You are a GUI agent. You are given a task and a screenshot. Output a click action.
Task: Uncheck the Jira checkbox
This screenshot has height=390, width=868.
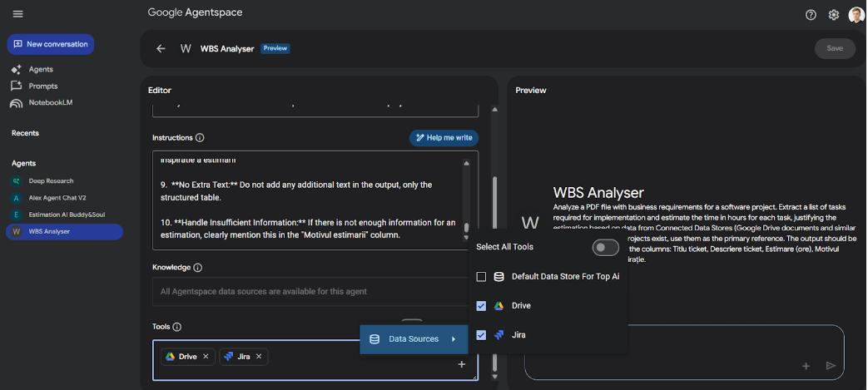point(482,335)
